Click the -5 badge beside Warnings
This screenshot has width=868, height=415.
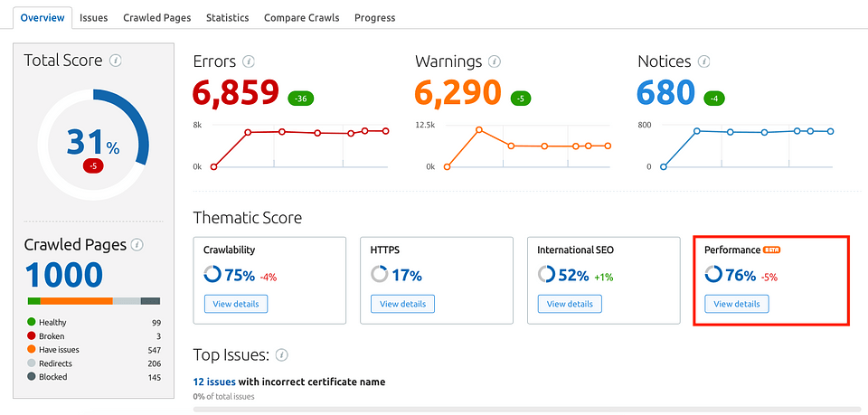pyautogui.click(x=521, y=99)
